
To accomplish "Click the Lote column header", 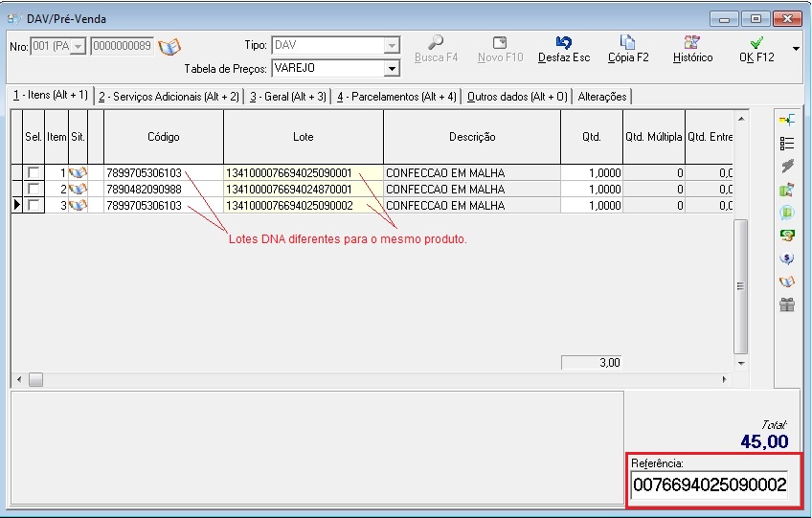I will pyautogui.click(x=304, y=137).
